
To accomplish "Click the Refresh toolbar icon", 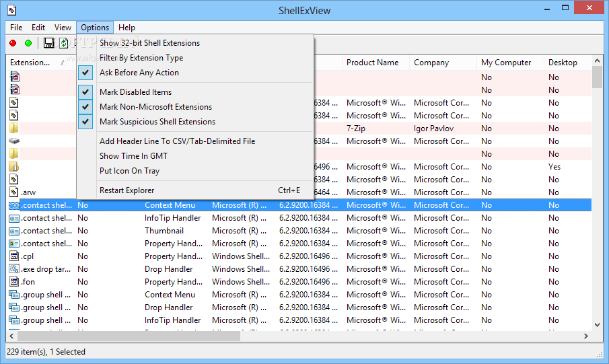I will point(63,43).
